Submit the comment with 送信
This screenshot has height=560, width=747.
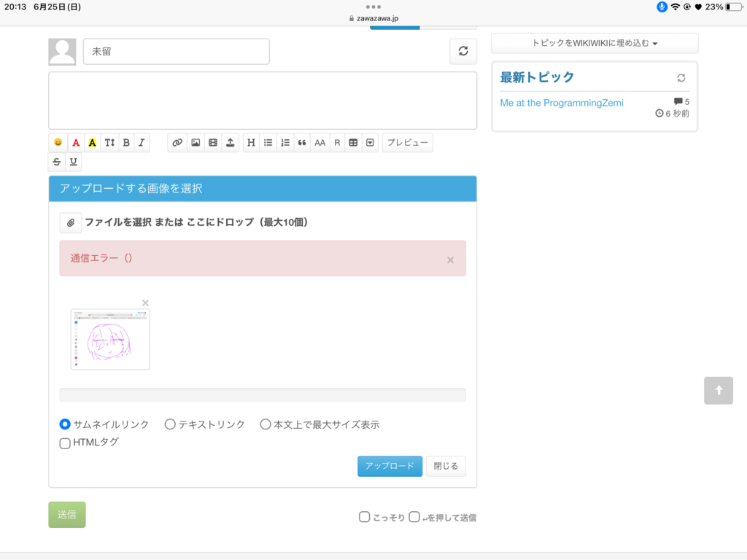coord(67,515)
